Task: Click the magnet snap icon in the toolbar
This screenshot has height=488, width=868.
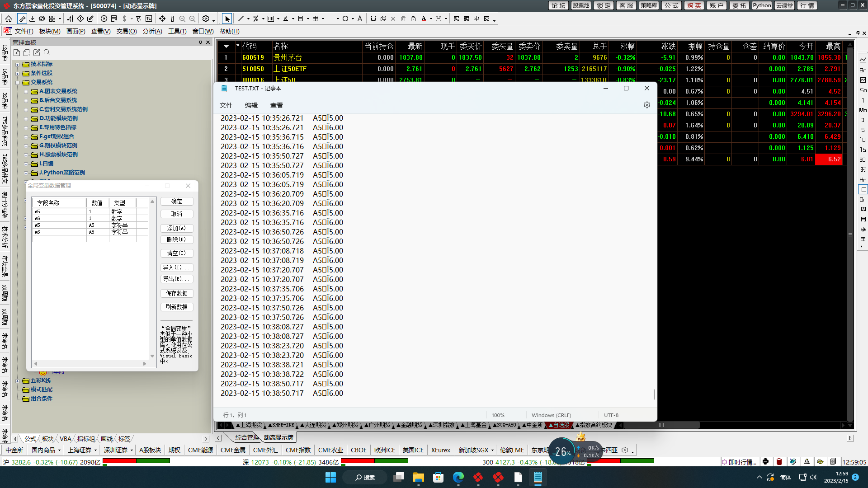Action: point(373,19)
